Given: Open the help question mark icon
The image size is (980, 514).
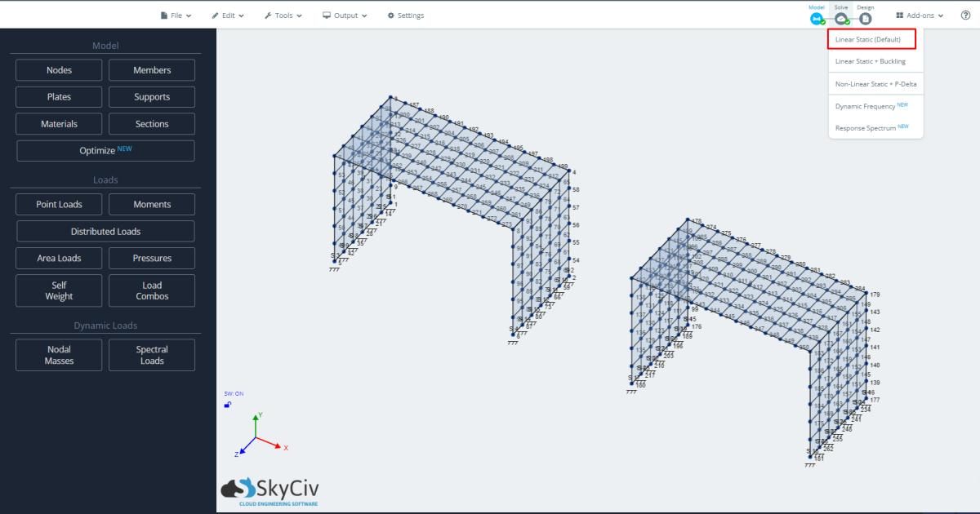Looking at the screenshot, I should click(965, 15).
